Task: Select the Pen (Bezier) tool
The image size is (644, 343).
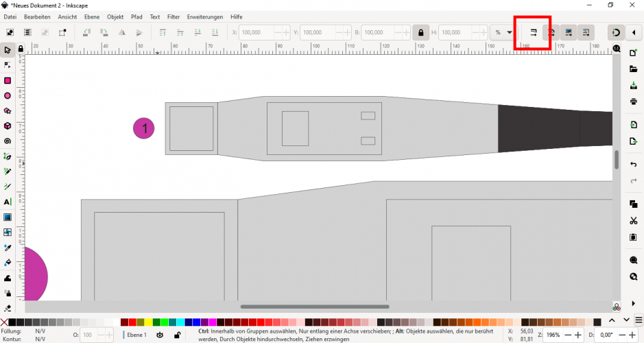Action: (8, 156)
